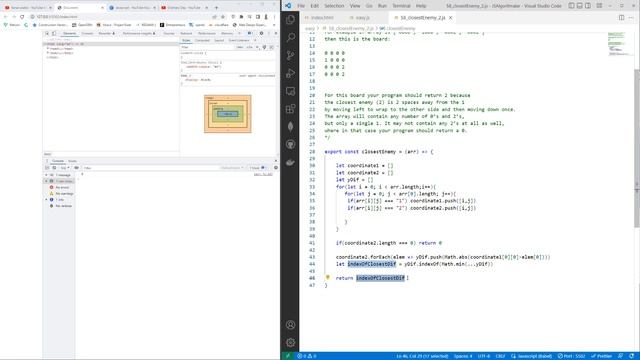Open the Accounts menu in activity bar
The image size is (640, 360).
click(x=290, y=325)
